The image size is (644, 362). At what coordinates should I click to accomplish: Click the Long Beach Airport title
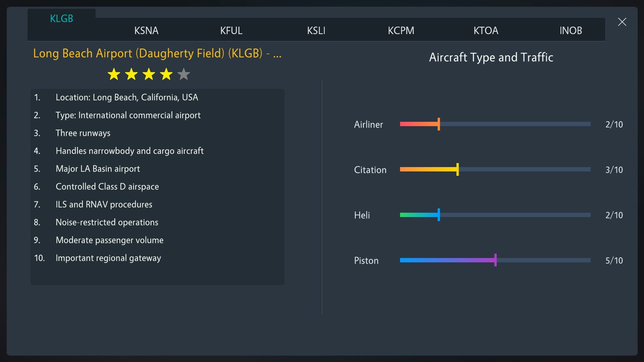(x=157, y=53)
